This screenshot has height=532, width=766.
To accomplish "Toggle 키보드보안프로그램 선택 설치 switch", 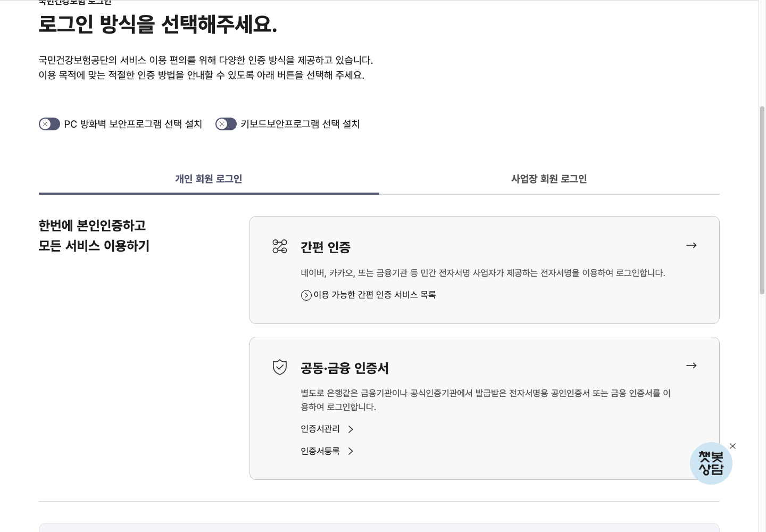I will click(226, 124).
